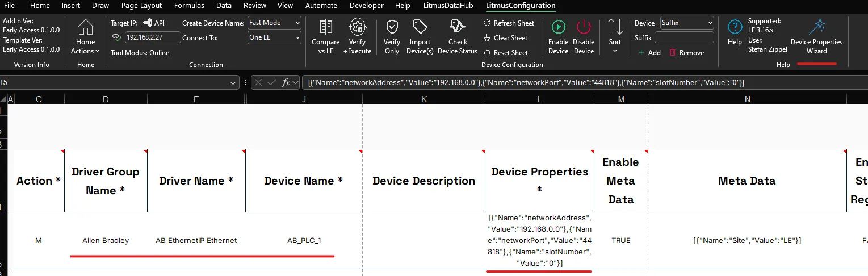Open the LitmusDataHub tab
The height and width of the screenshot is (276, 868).
pos(448,6)
